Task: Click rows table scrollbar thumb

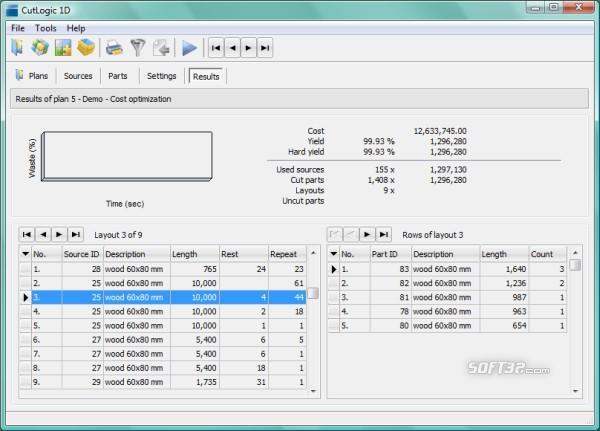Action: pyautogui.click(x=575, y=265)
